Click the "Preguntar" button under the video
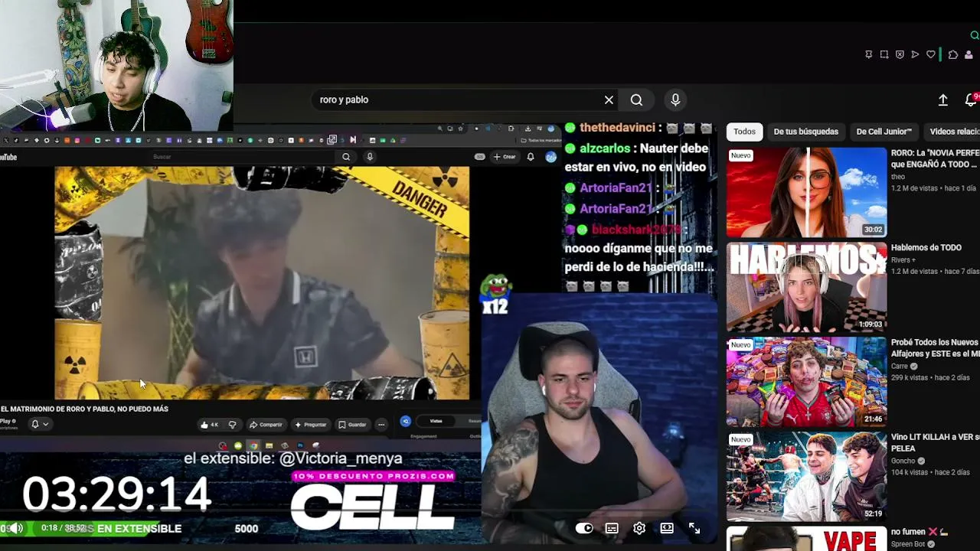The image size is (980, 551). (x=311, y=425)
